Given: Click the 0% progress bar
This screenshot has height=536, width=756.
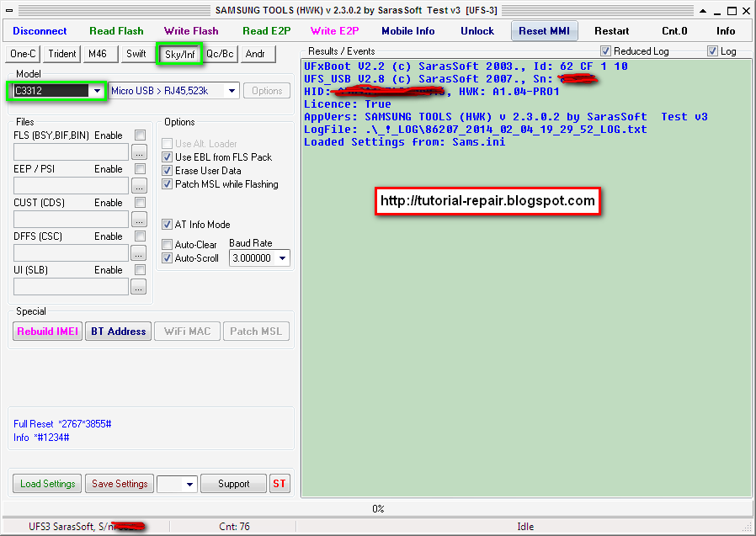Looking at the screenshot, I should click(x=377, y=508).
